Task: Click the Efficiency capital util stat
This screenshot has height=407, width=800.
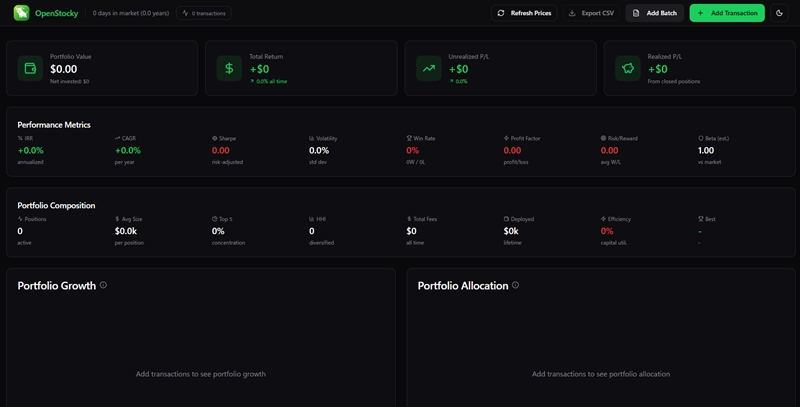Action: pos(616,230)
